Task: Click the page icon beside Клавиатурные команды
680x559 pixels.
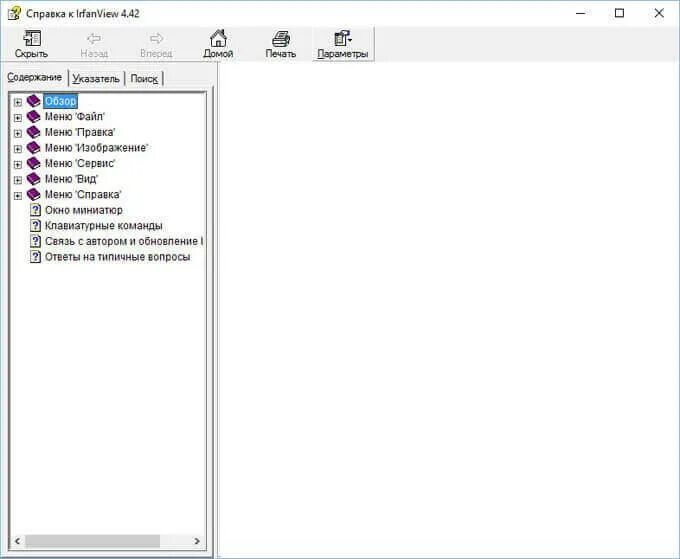Action: pos(35,226)
